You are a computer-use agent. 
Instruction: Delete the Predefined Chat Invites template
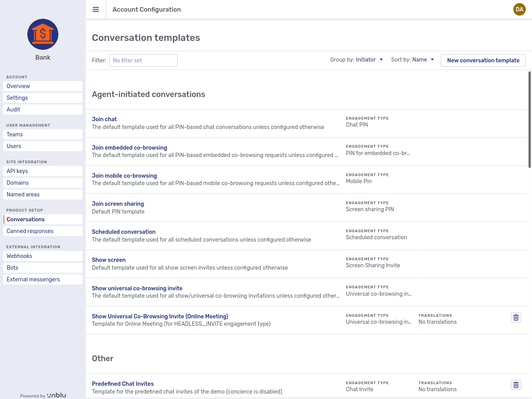coord(516,385)
